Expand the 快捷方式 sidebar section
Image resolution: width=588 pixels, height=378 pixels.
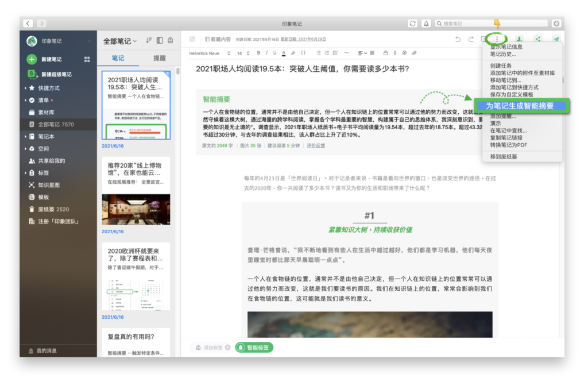click(25, 88)
